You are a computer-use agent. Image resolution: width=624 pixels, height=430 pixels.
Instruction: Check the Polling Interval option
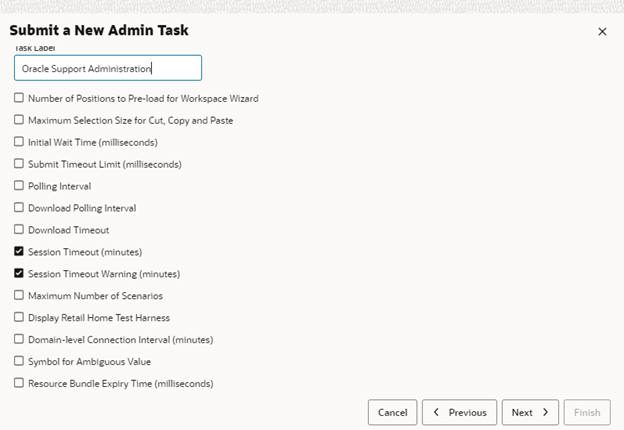pos(19,185)
